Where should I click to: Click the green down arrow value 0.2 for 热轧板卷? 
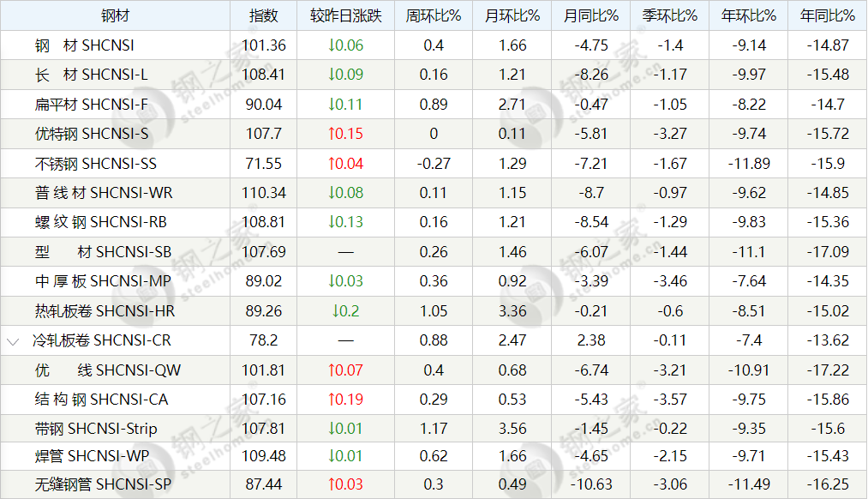pyautogui.click(x=345, y=311)
